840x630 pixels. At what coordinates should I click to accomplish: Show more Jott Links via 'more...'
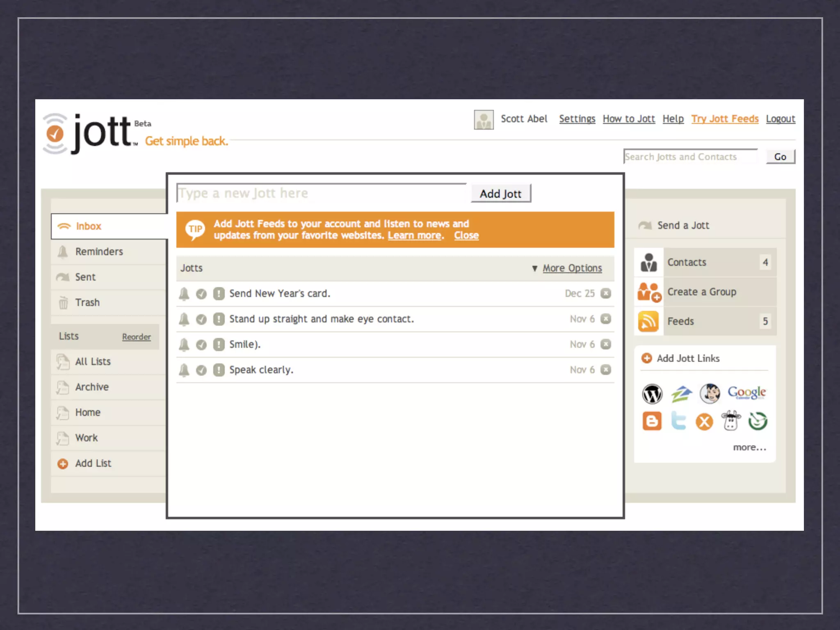point(749,447)
